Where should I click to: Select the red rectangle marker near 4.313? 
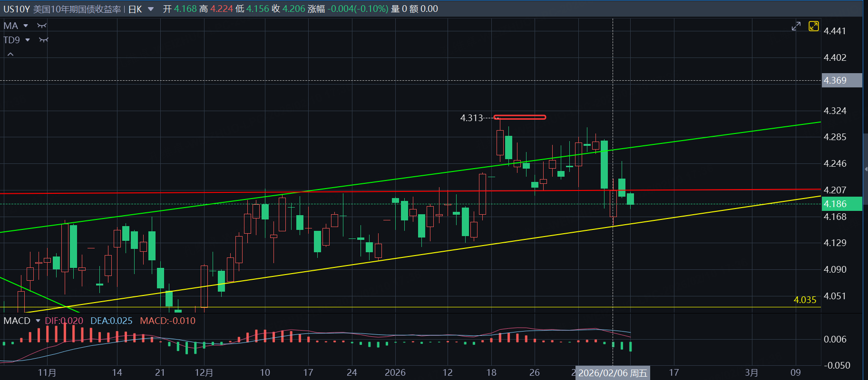pos(520,117)
